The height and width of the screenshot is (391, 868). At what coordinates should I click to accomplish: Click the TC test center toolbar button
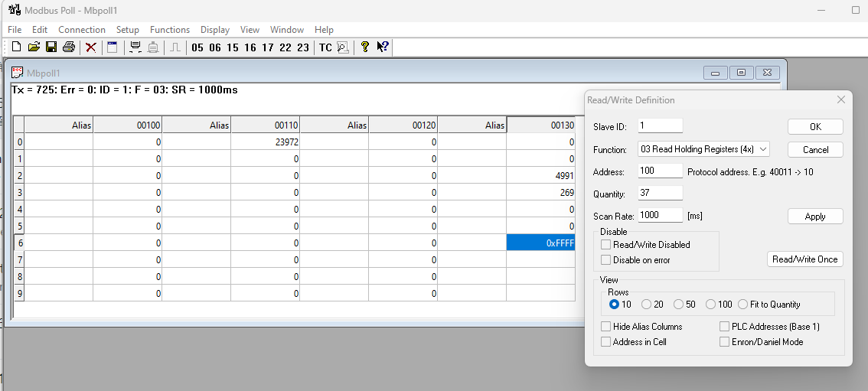click(325, 47)
